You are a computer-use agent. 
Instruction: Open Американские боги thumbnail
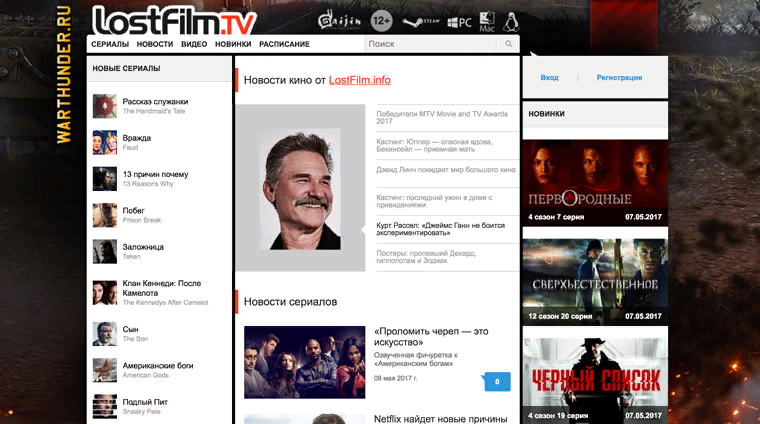point(105,370)
